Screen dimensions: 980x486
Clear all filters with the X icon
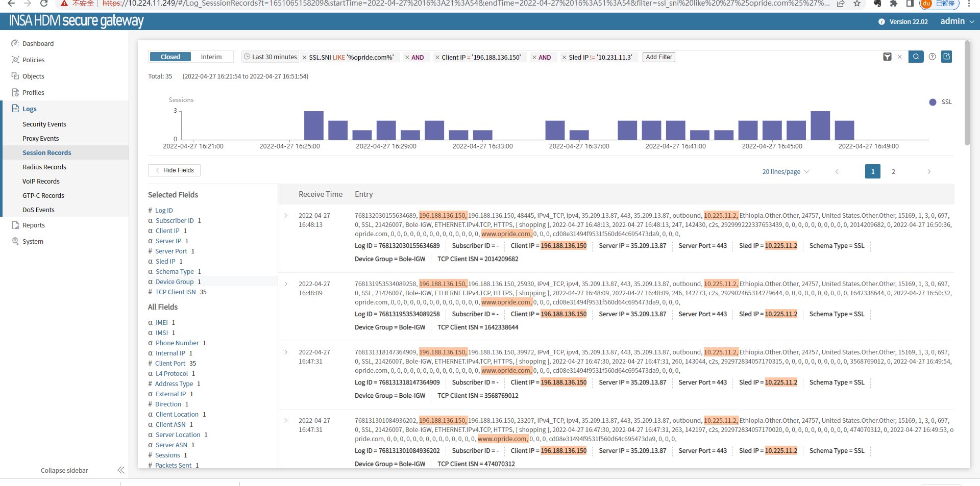[900, 57]
